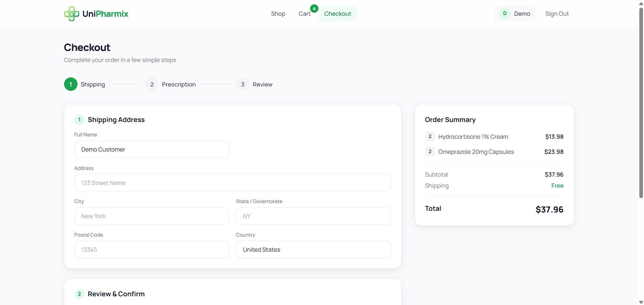
Task: Open the Country selector showing United States
Action: coord(313,249)
